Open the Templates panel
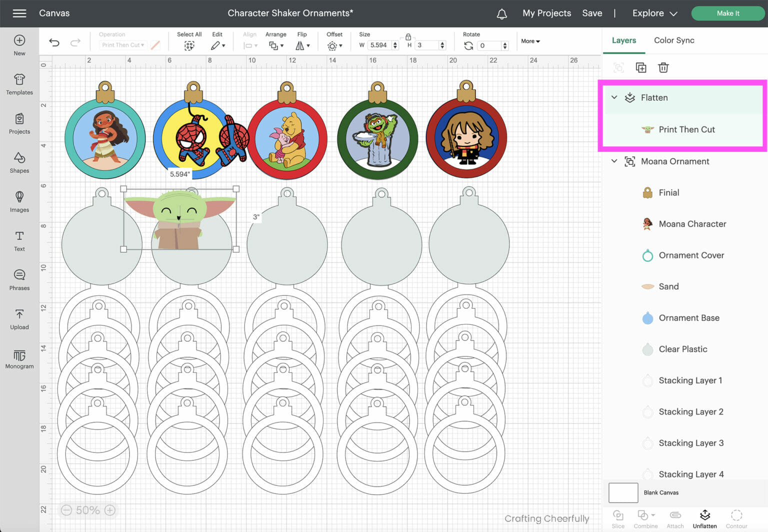The width and height of the screenshot is (768, 532). [19, 84]
